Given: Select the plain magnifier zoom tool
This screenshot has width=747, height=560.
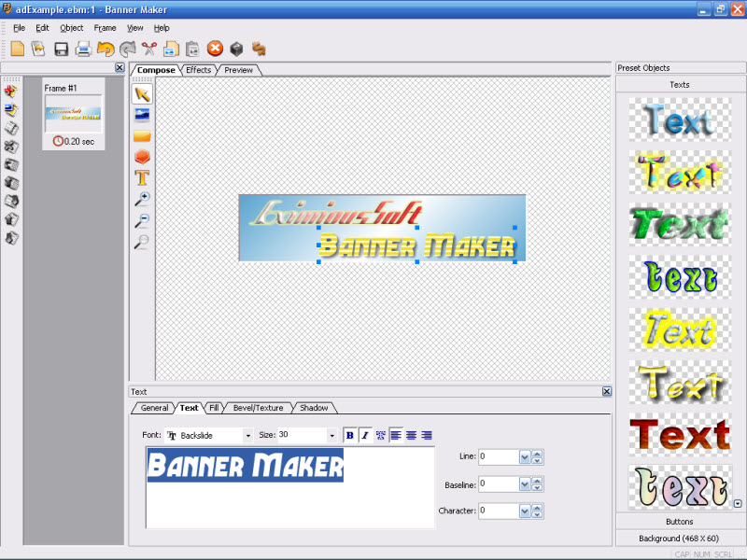Looking at the screenshot, I should pos(142,242).
